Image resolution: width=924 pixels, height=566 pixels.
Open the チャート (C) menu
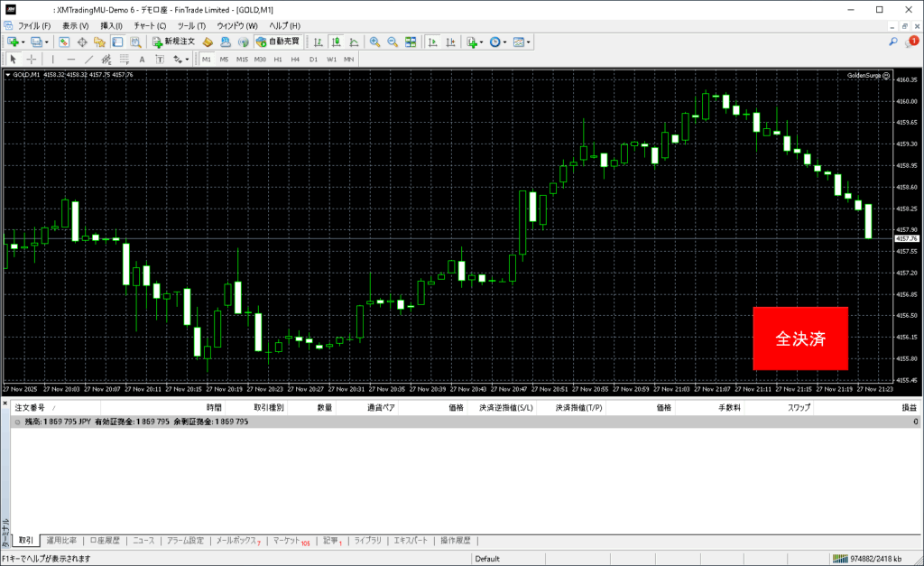[x=150, y=25]
